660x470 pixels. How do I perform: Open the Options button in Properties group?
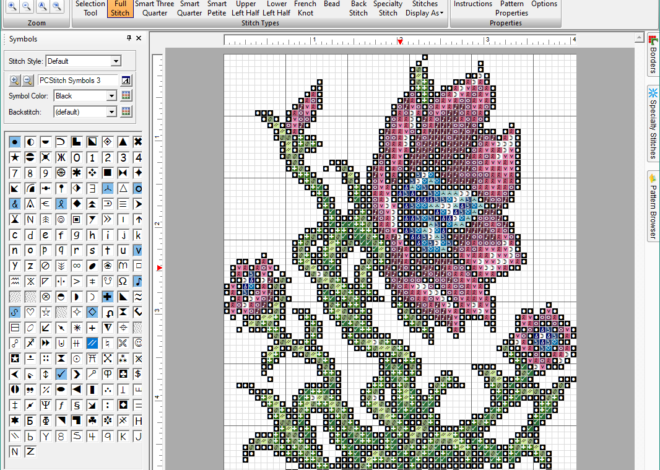pyautogui.click(x=544, y=4)
